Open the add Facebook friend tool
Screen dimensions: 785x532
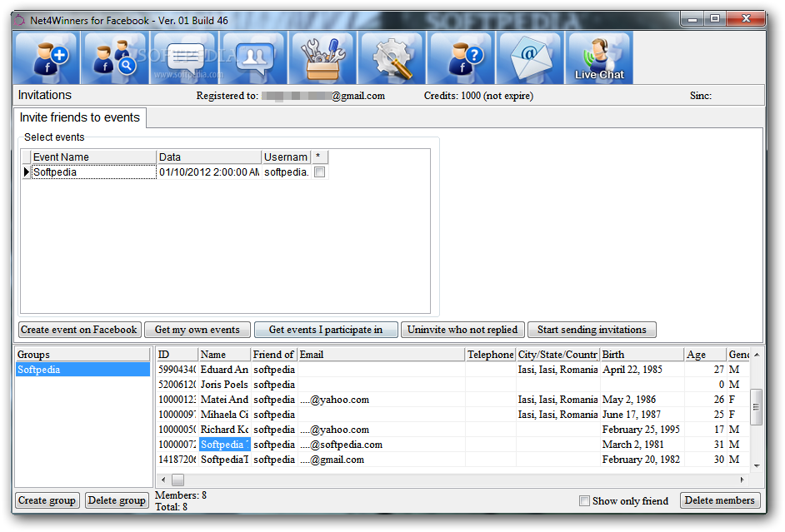tap(47, 58)
